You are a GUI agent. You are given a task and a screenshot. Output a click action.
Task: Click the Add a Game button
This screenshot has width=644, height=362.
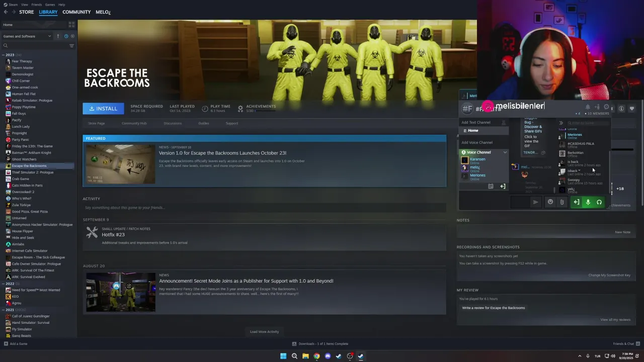point(16,344)
